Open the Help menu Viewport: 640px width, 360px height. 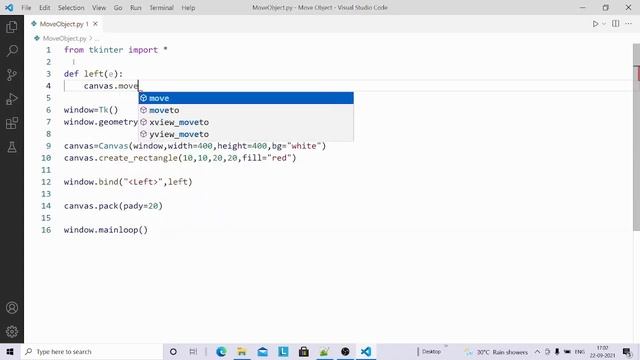pos(188,8)
